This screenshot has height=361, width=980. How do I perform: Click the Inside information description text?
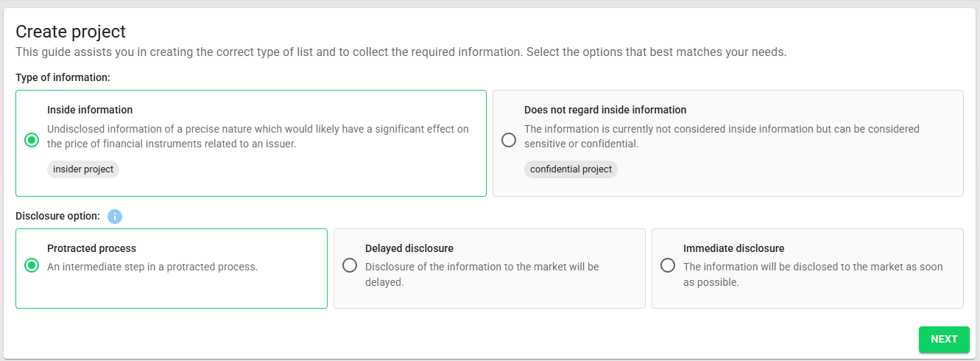(258, 136)
